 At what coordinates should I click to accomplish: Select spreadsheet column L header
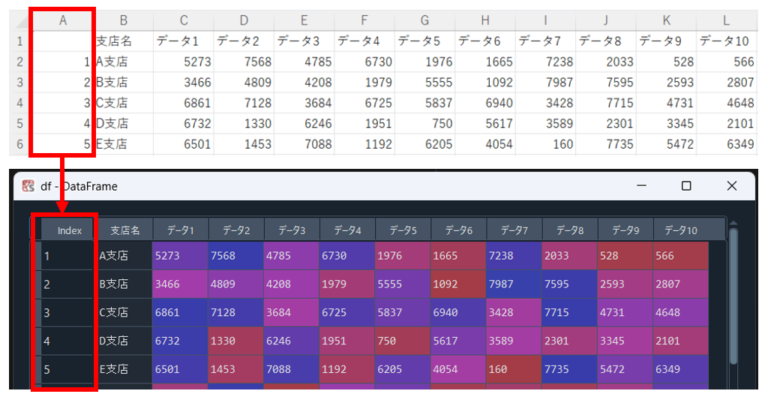[726, 20]
